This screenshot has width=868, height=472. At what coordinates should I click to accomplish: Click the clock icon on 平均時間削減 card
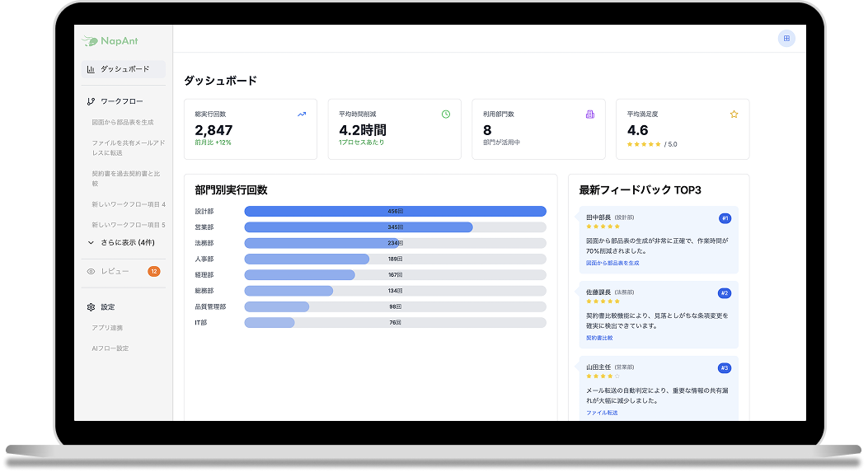[x=446, y=114]
